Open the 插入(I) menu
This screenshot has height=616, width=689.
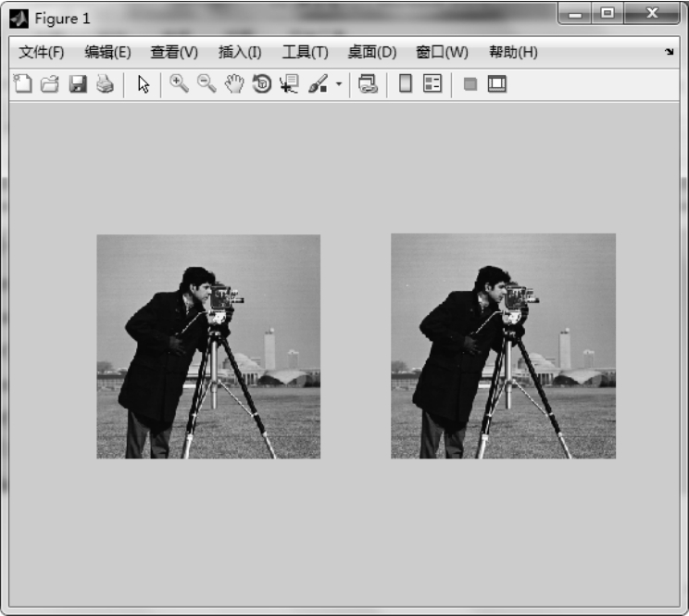click(x=240, y=52)
